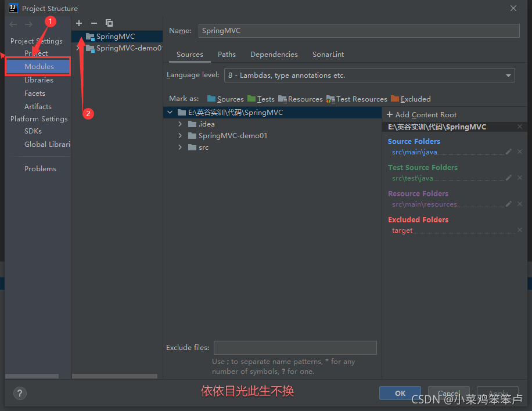This screenshot has width=532, height=411.
Task: Switch to the Sources tab
Action: (x=190, y=54)
